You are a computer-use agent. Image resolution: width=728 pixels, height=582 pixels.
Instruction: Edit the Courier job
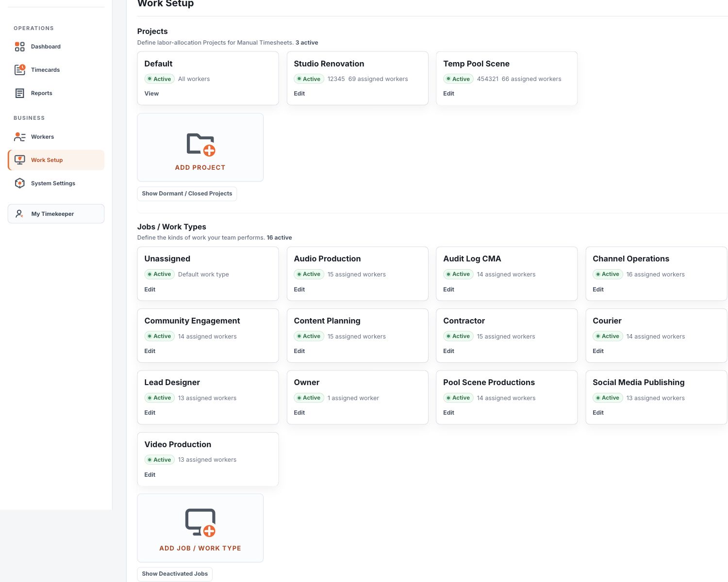pos(598,351)
